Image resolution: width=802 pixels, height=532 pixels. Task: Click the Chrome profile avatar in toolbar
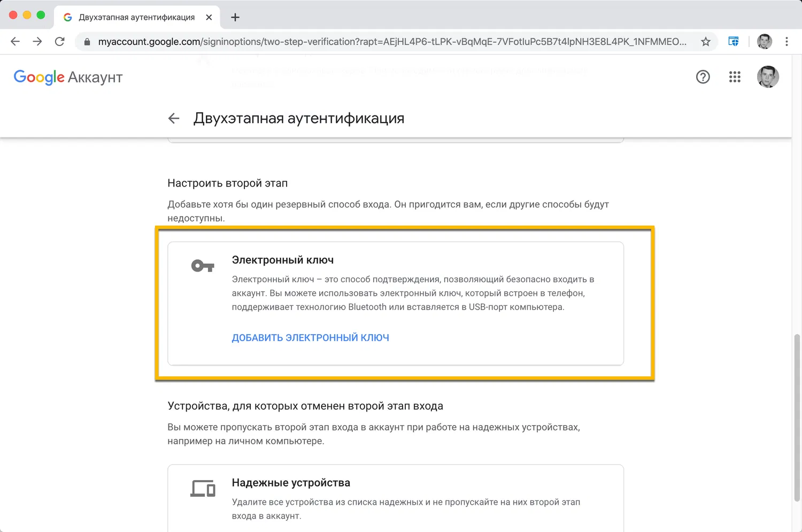[765, 42]
